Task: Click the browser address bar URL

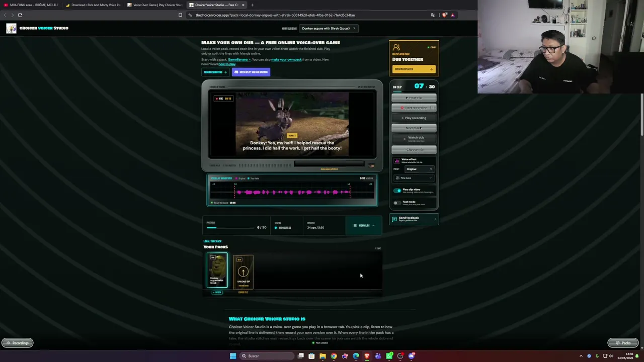Action: 275,15
